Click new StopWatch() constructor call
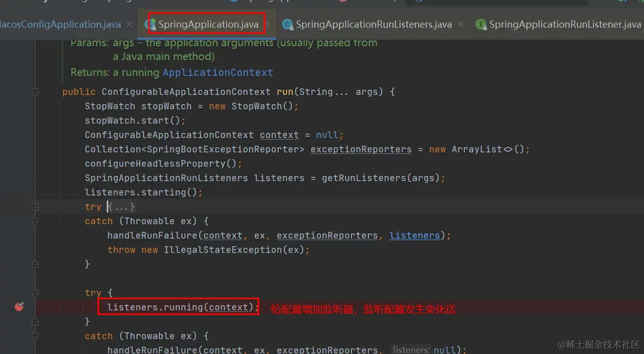Screen dimensions: 644x354 [253, 106]
